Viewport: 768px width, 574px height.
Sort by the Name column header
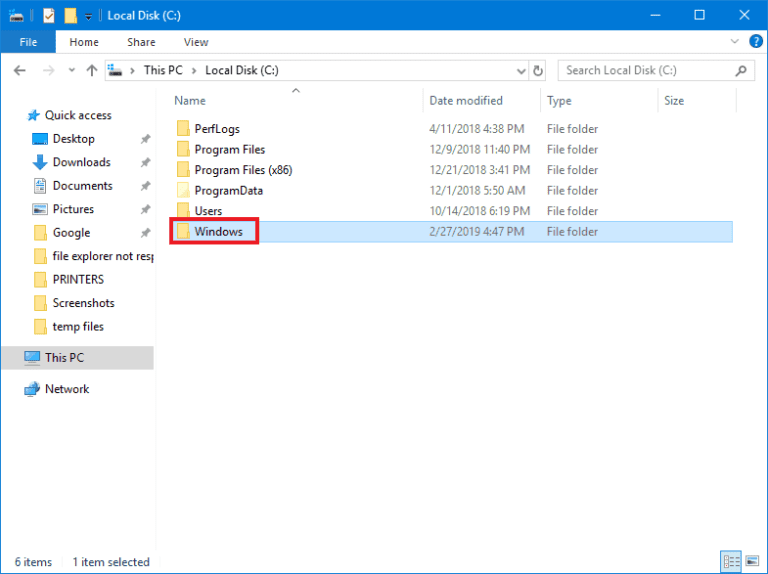pyautogui.click(x=190, y=101)
